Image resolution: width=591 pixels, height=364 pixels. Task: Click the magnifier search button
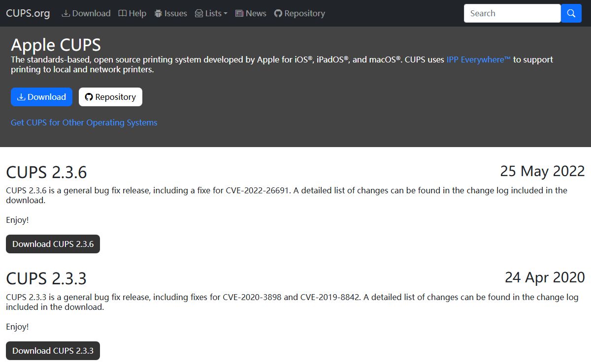571,13
